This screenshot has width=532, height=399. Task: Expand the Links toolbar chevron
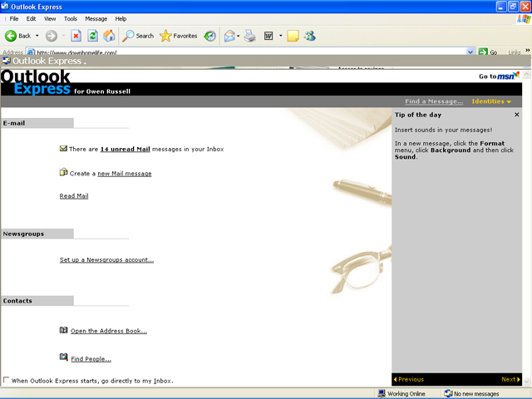(x=528, y=51)
